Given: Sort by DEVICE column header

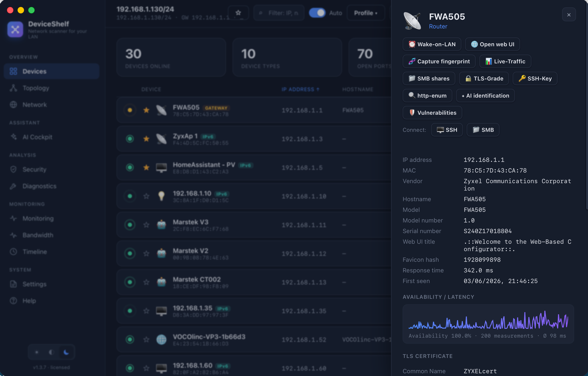Looking at the screenshot, I should pos(151,89).
